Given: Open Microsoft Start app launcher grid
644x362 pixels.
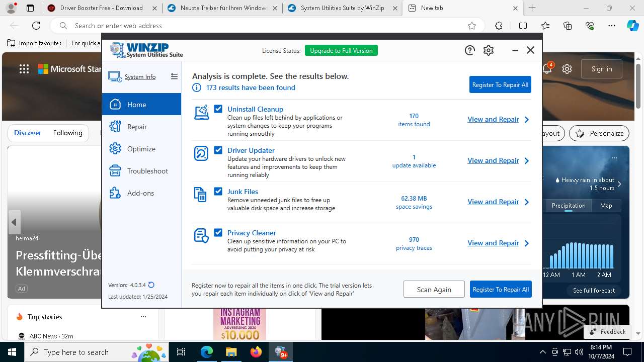Looking at the screenshot, I should (x=24, y=69).
